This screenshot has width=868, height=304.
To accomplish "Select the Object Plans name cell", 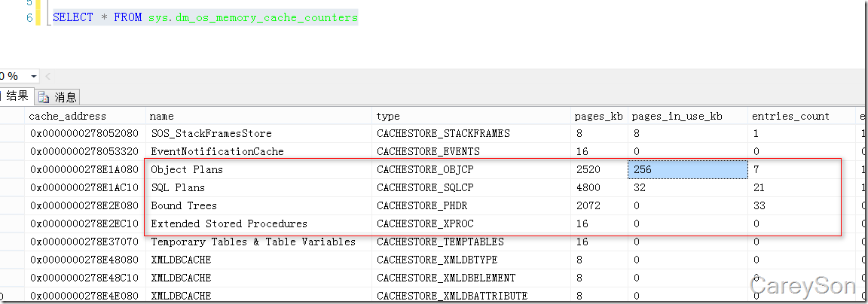I will pos(187,170).
